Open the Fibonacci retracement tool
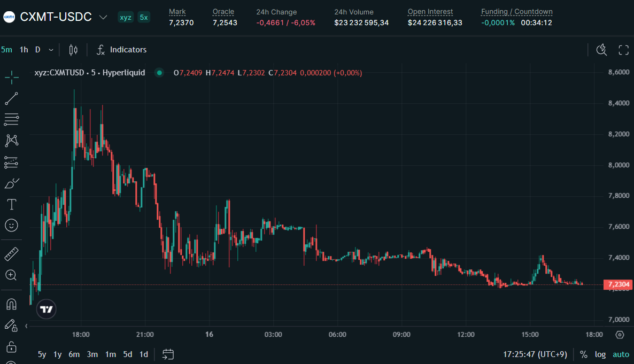The width and height of the screenshot is (634, 364). [x=12, y=119]
